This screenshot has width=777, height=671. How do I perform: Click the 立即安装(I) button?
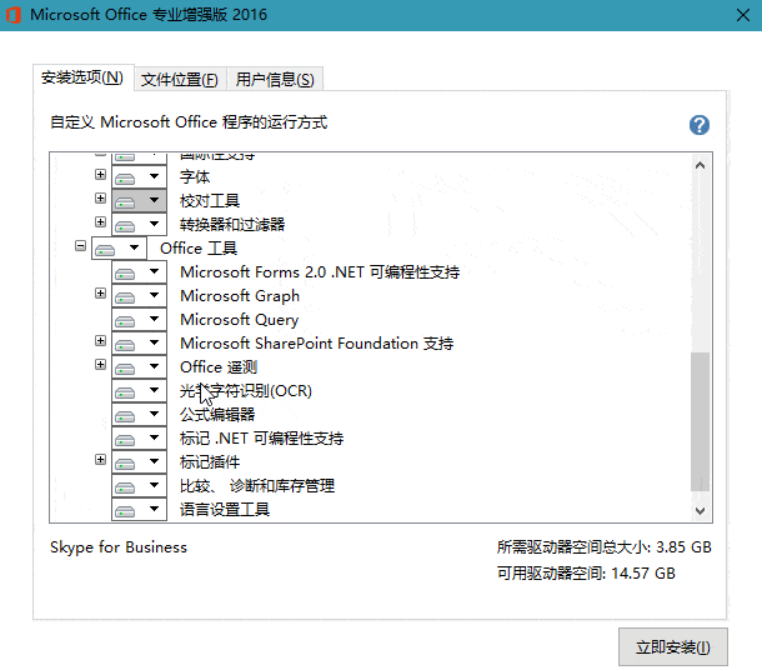point(673,647)
